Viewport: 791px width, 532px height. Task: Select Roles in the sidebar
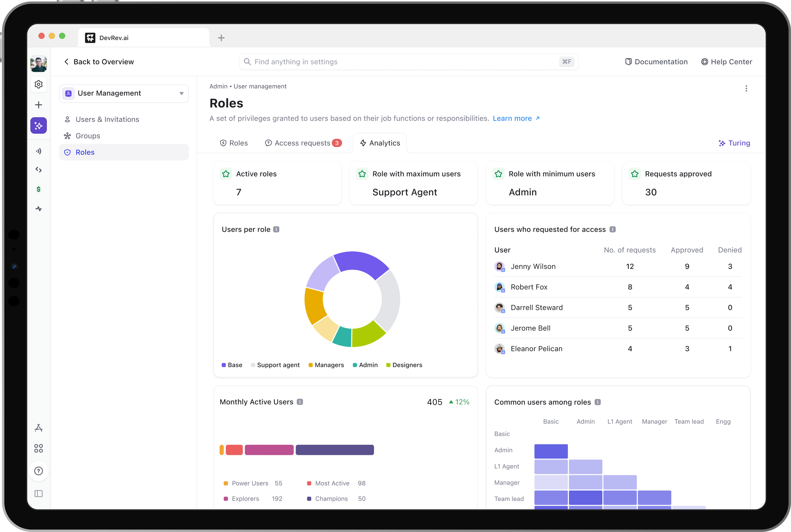coord(124,152)
